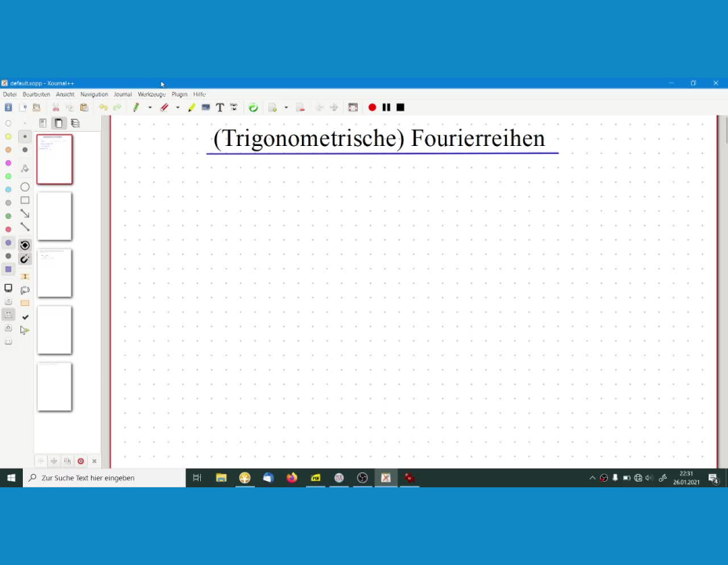Click the Cut scissors icon
728x565 pixels.
tap(56, 108)
